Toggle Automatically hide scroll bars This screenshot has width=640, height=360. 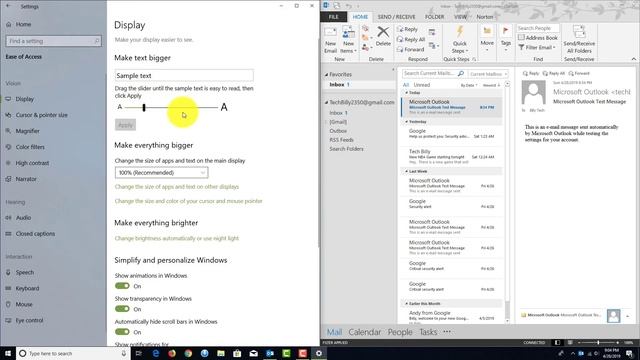pyautogui.click(x=122, y=332)
